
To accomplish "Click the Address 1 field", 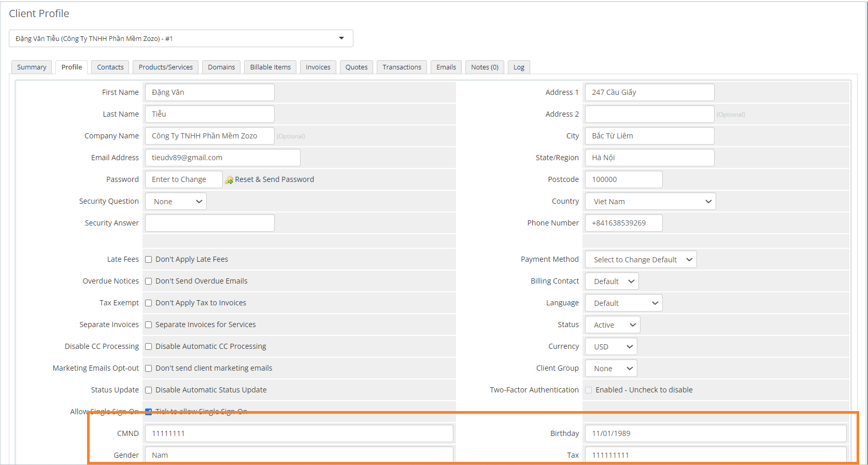I will tap(649, 92).
